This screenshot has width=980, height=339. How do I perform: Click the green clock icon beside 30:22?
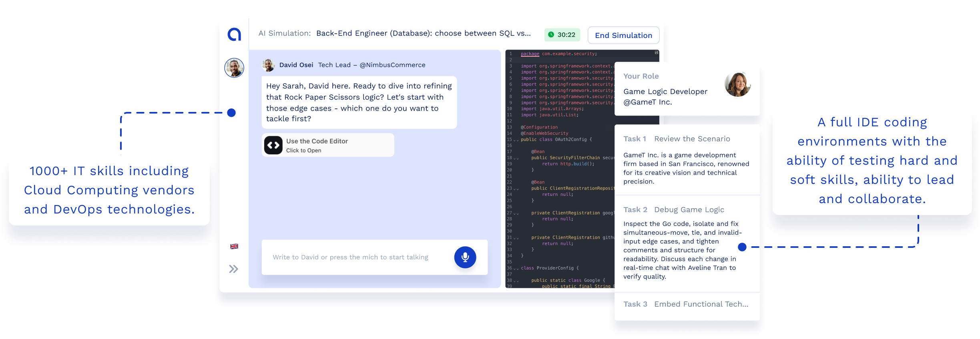[551, 35]
